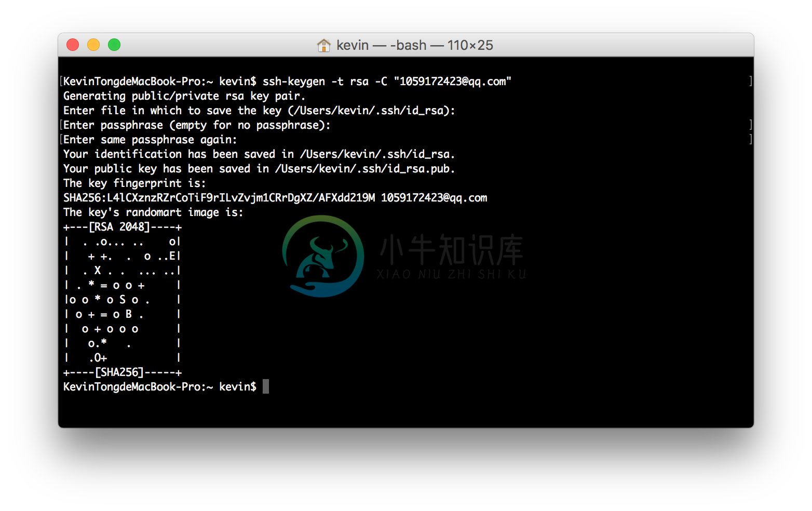
Task: Click the window title 'kevin — -bash — 110×25'
Action: (415, 45)
